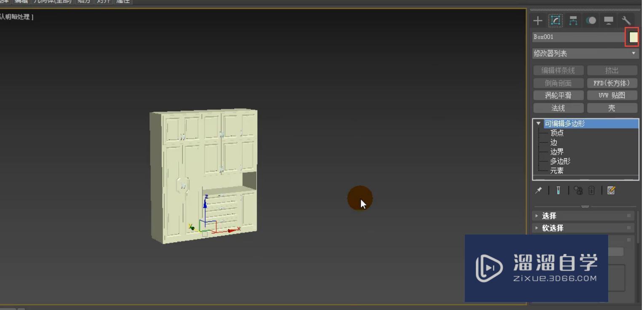Open the Create panel plus tab
Screen dimensions: 644x310
pyautogui.click(x=537, y=20)
